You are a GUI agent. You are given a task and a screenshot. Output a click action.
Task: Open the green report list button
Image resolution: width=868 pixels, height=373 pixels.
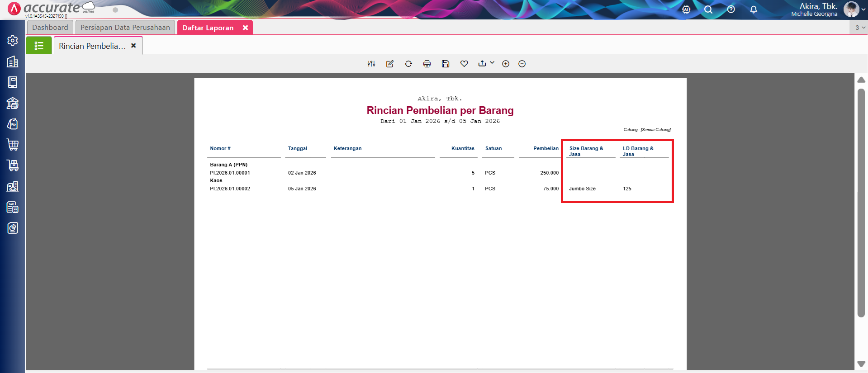click(39, 46)
